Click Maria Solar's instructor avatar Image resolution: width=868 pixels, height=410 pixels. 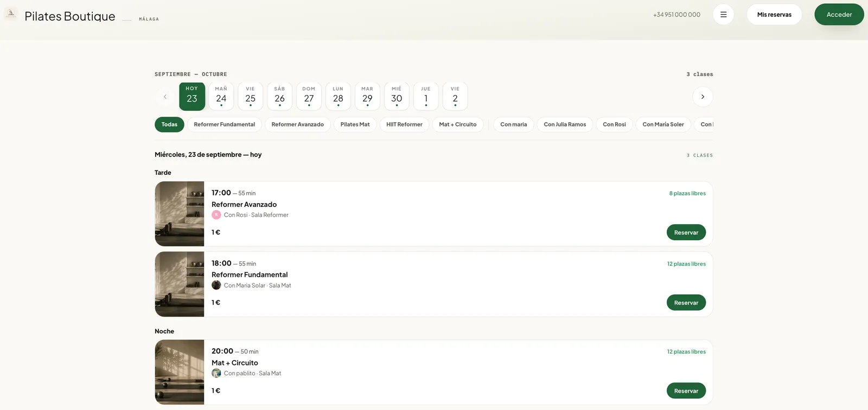pyautogui.click(x=216, y=285)
